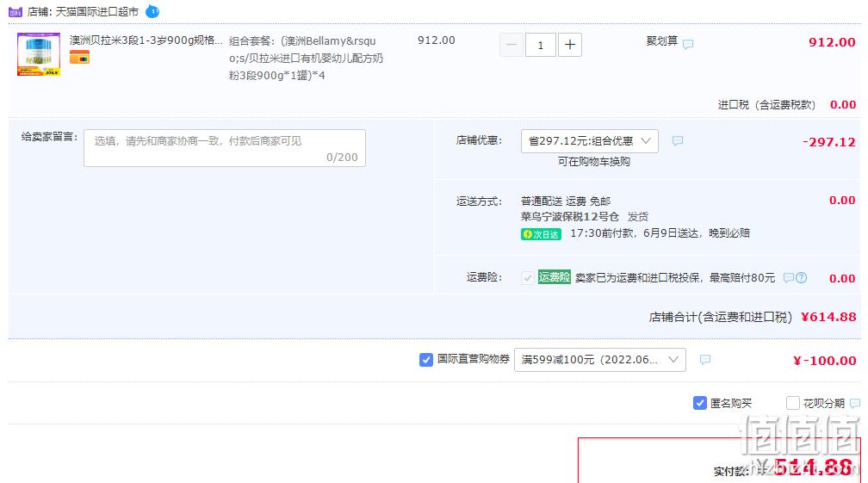Click the green 运费险 label badge
The width and height of the screenshot is (868, 483).
click(555, 277)
